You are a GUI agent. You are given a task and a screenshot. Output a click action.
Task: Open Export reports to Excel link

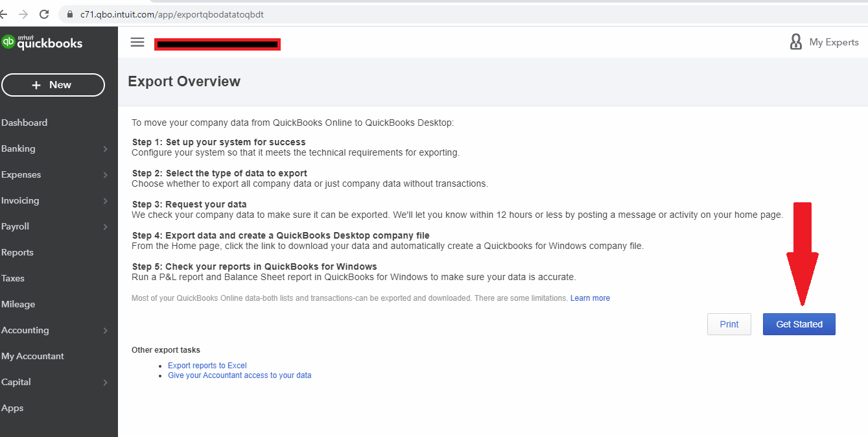point(207,366)
